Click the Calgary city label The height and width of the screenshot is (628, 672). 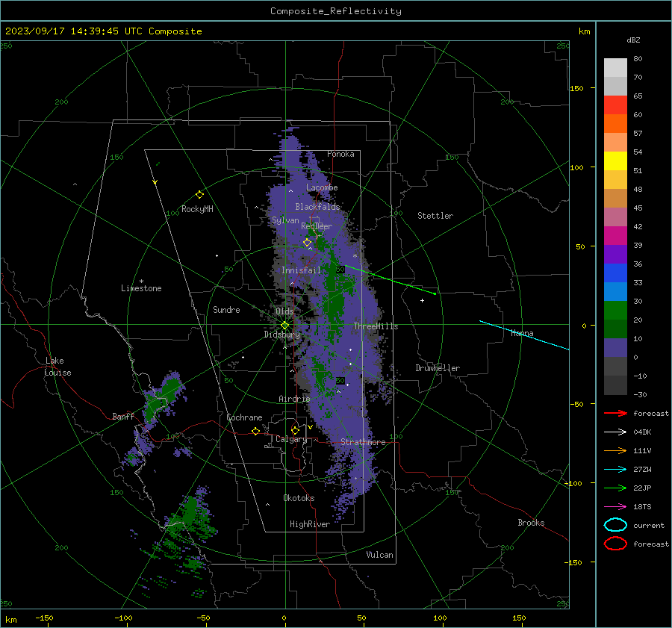coord(291,439)
